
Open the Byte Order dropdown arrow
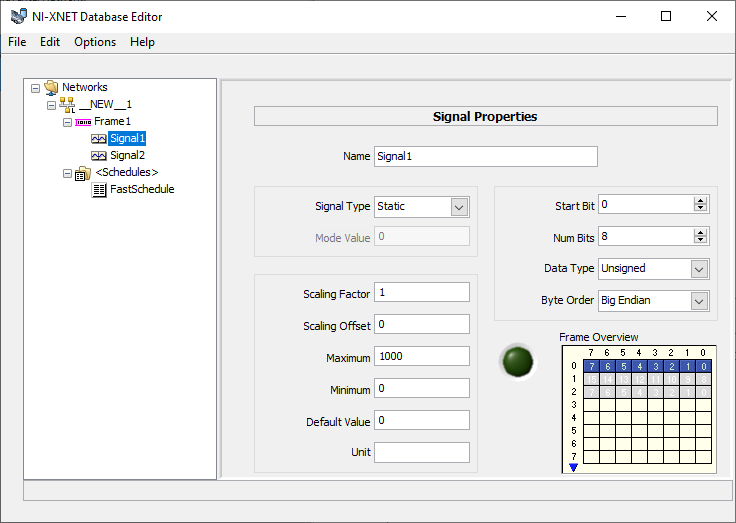click(x=699, y=301)
